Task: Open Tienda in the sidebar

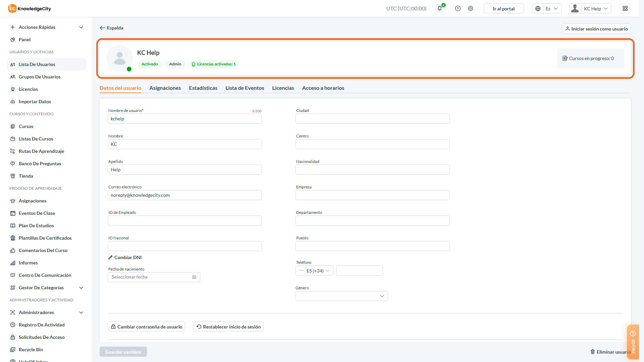Action: click(47, 176)
